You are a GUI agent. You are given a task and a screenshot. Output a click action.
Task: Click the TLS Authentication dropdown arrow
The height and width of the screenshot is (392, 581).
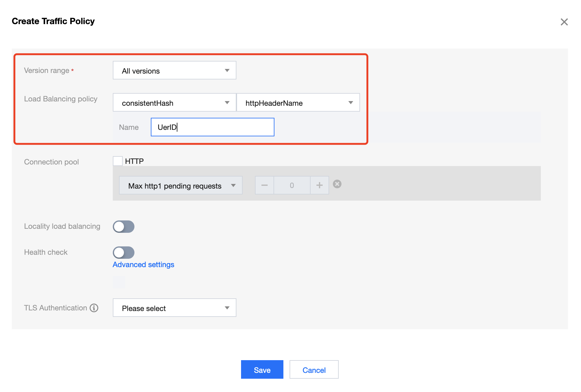pyautogui.click(x=227, y=308)
